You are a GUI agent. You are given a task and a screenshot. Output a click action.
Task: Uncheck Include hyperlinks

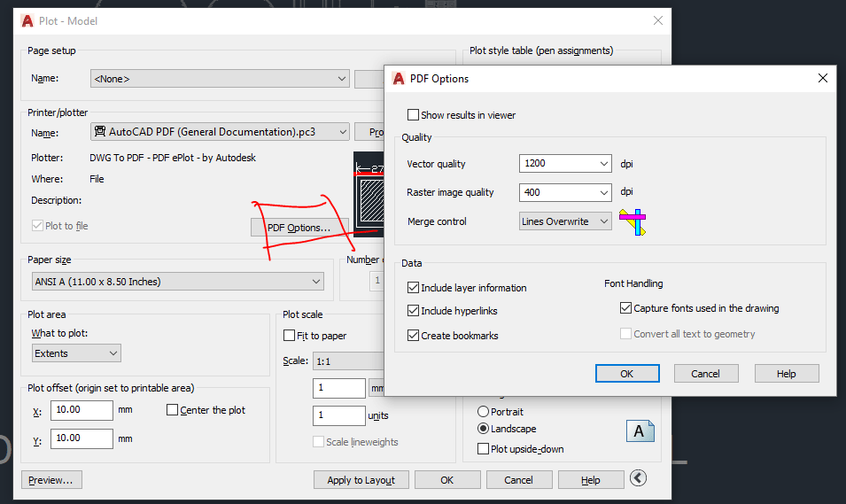414,311
